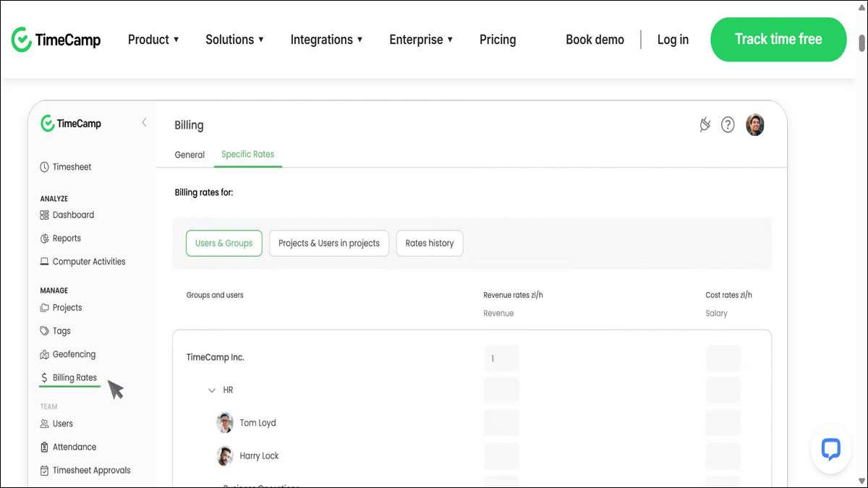Click the plug integrations icon in Billing header

[x=705, y=125]
